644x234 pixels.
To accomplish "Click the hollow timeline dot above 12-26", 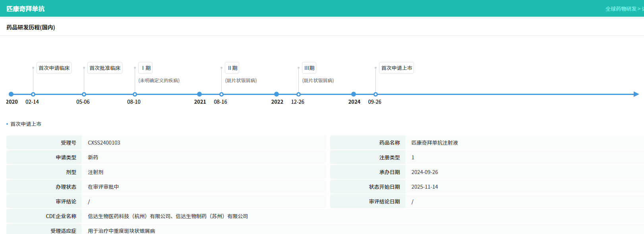I will [x=298, y=94].
